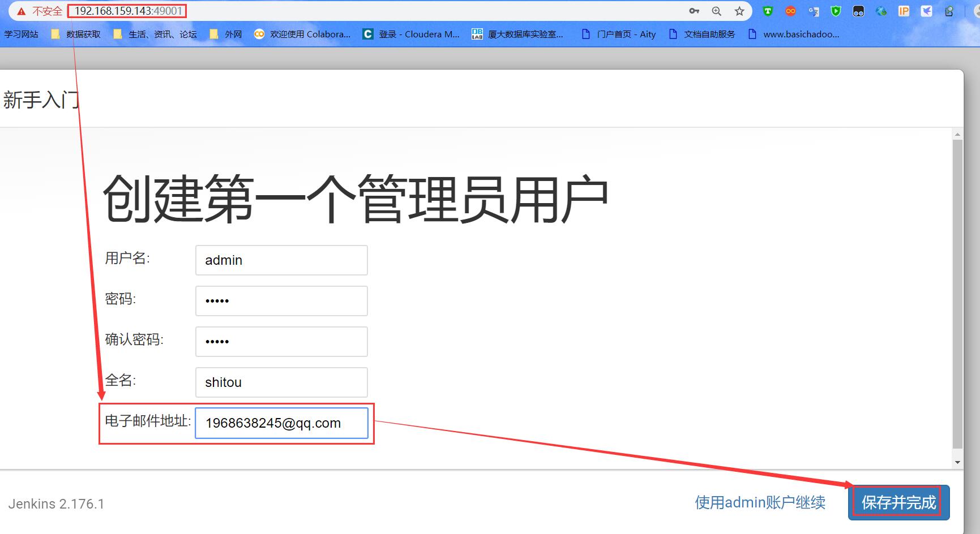Open the blue bird extension icon
The image size is (980, 534).
(x=926, y=11)
